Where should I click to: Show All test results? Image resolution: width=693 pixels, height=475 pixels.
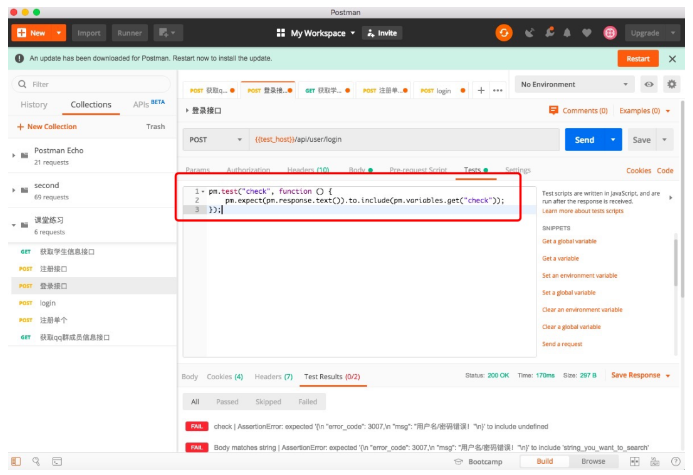click(195, 402)
